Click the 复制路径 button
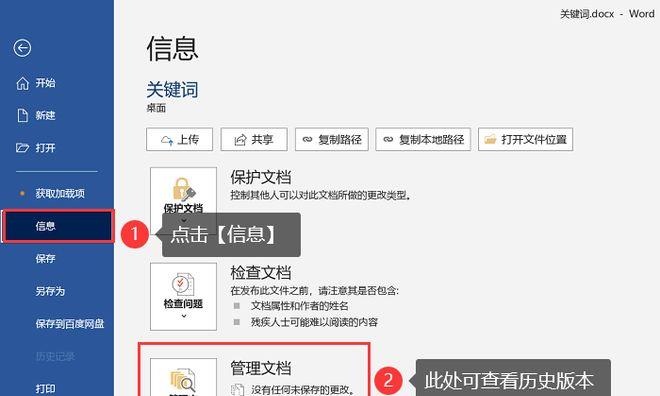The width and height of the screenshot is (660, 396). click(332, 139)
